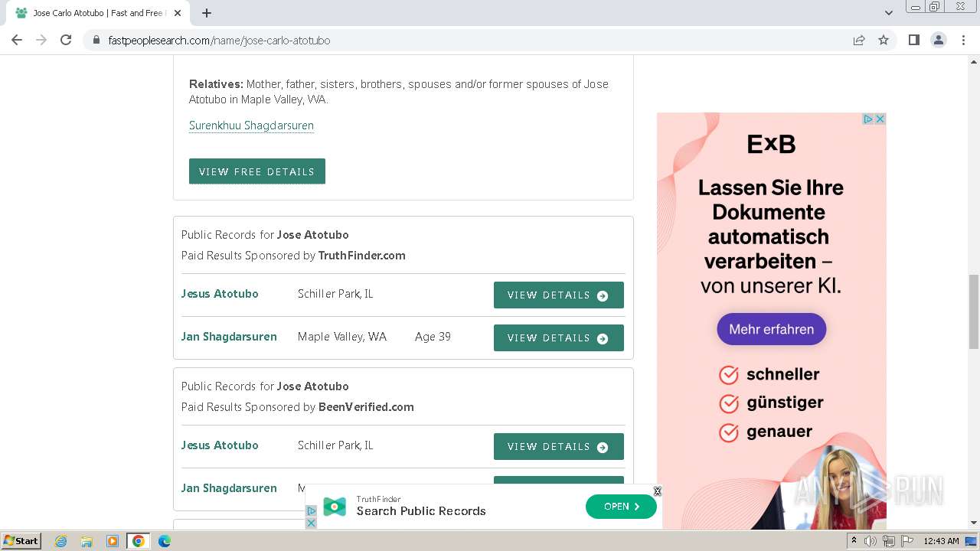This screenshot has height=551, width=980.
Task: Click the TruthFinder logo in banner
Action: point(335,507)
